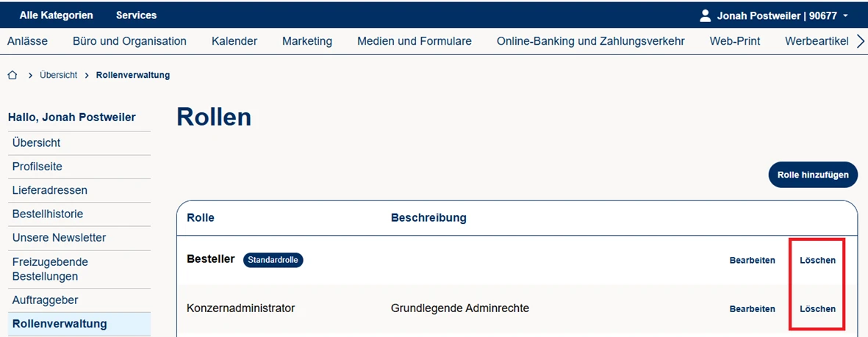The width and height of the screenshot is (868, 337).
Task: Click the user profile icon
Action: click(x=706, y=15)
